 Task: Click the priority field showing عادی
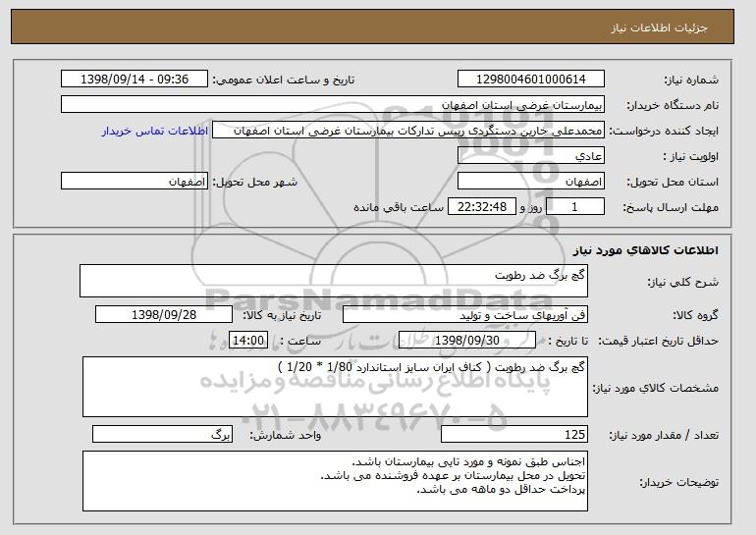tap(531, 156)
